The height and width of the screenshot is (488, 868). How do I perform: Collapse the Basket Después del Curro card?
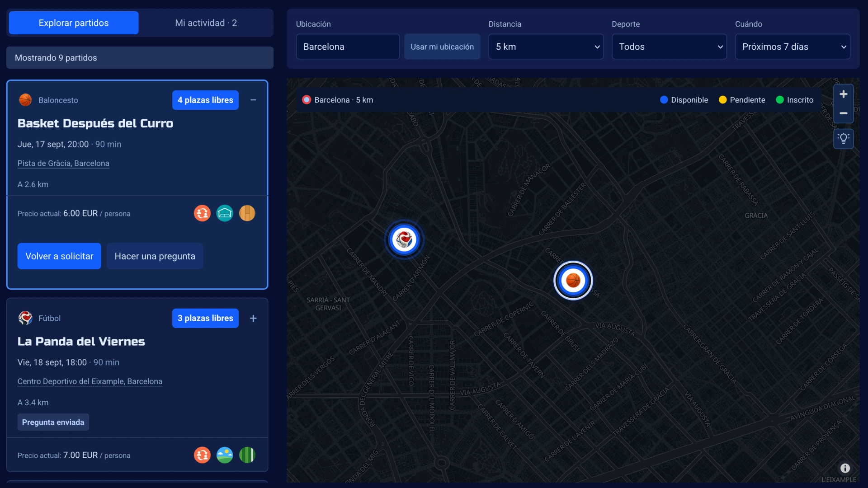pyautogui.click(x=253, y=100)
